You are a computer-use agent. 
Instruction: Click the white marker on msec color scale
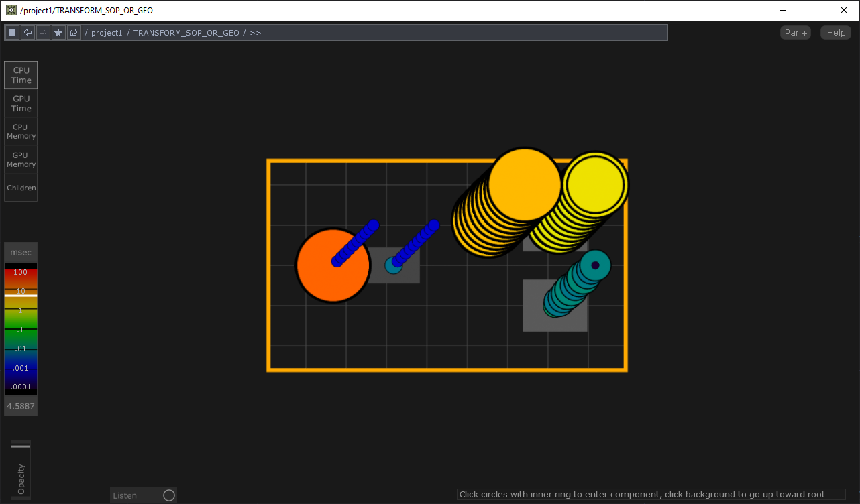[x=21, y=296]
